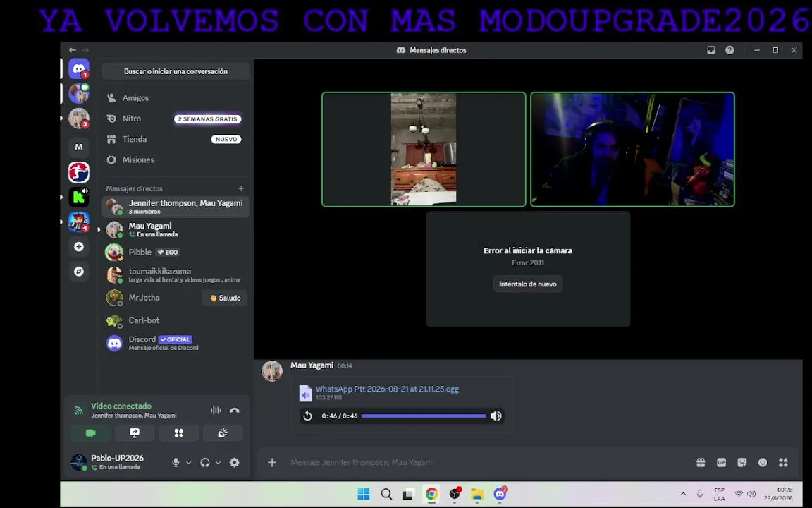Show hidden tray icons chevron
The width and height of the screenshot is (812, 508).
[x=683, y=495]
